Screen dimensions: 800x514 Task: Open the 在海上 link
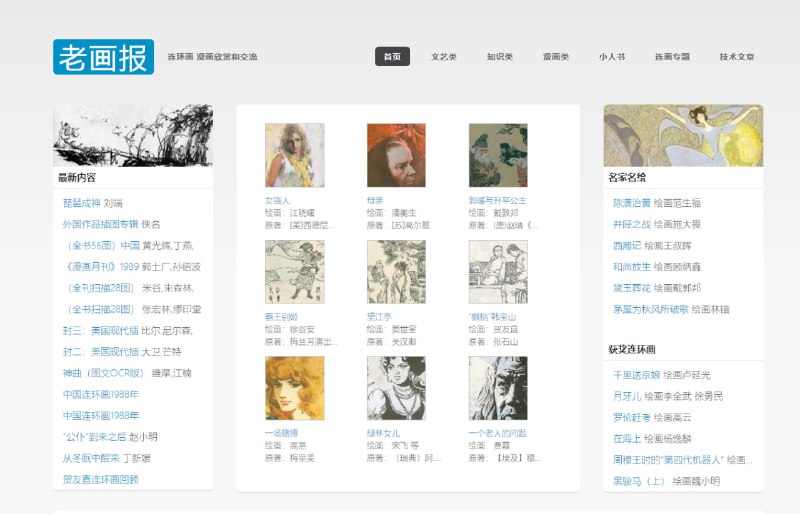tap(627, 438)
